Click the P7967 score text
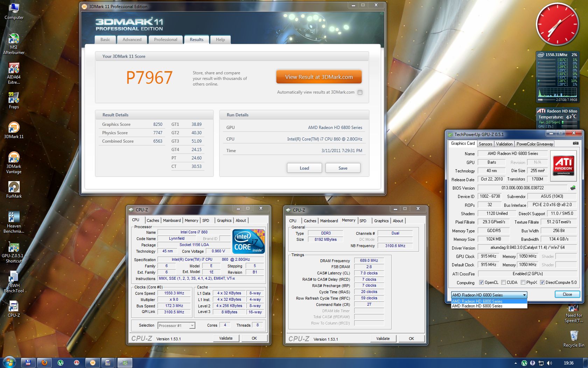The height and width of the screenshot is (368, 588). (x=149, y=77)
